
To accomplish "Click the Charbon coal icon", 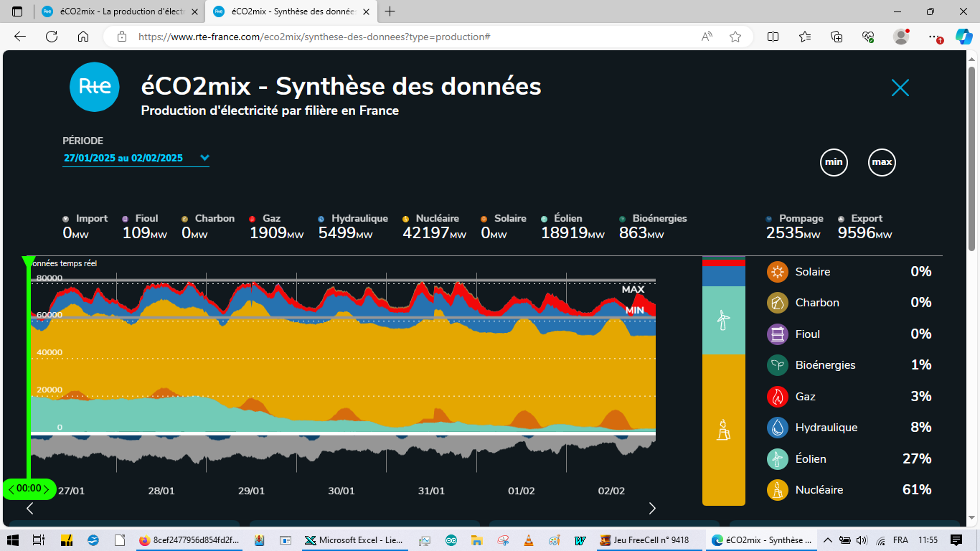I will tap(778, 303).
